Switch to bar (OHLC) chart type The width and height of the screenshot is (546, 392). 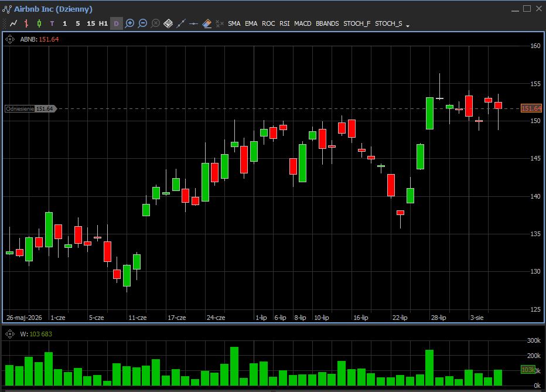pyautogui.click(x=26, y=23)
